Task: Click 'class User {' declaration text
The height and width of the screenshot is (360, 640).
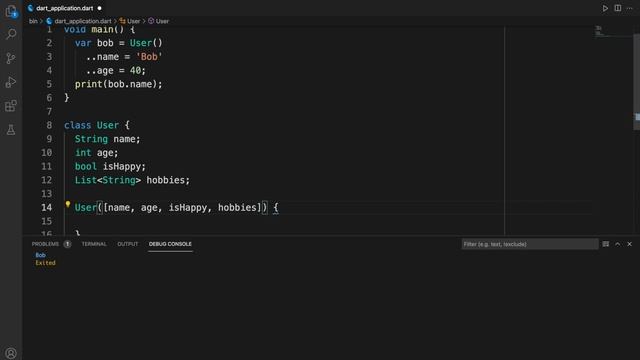Action: pyautogui.click(x=97, y=125)
